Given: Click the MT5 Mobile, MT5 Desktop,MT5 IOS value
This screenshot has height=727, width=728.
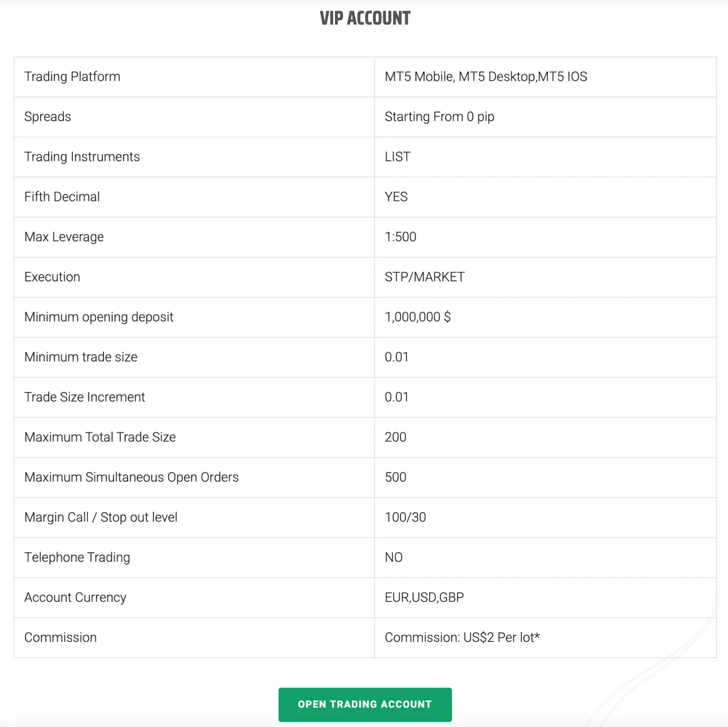Looking at the screenshot, I should click(x=486, y=77).
